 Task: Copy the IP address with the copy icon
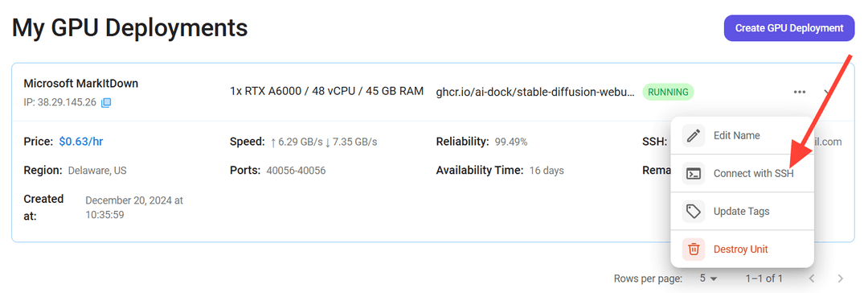(x=106, y=103)
